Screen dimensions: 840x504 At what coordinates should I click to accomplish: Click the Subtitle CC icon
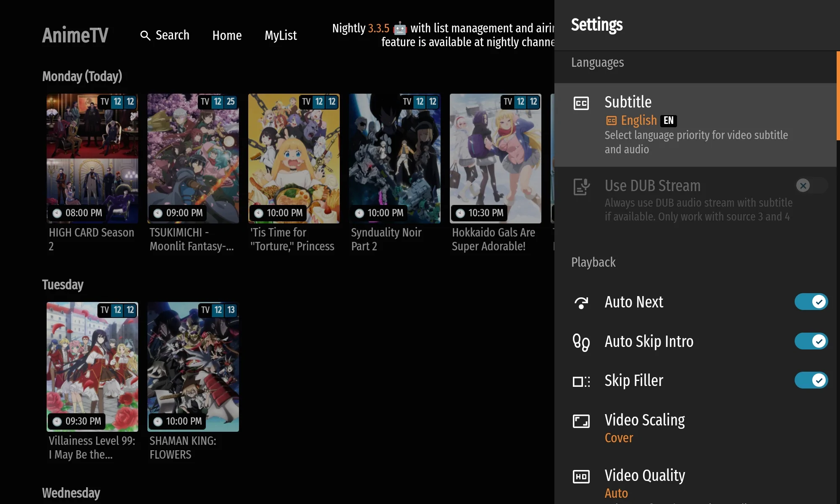(x=581, y=103)
